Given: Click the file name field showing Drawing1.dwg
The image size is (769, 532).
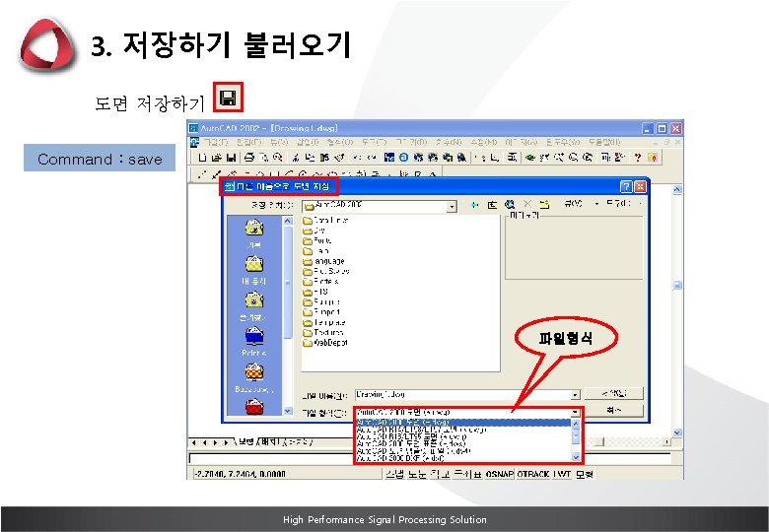Looking at the screenshot, I should [463, 395].
